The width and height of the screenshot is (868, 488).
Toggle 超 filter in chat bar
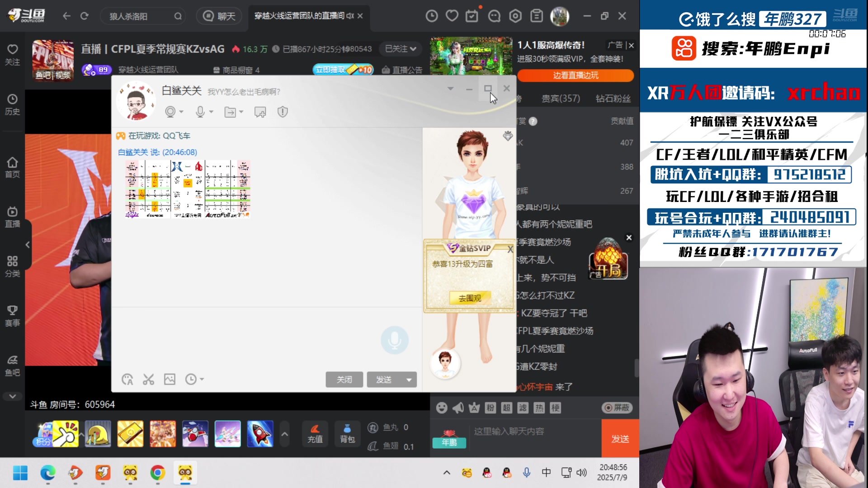tap(507, 408)
